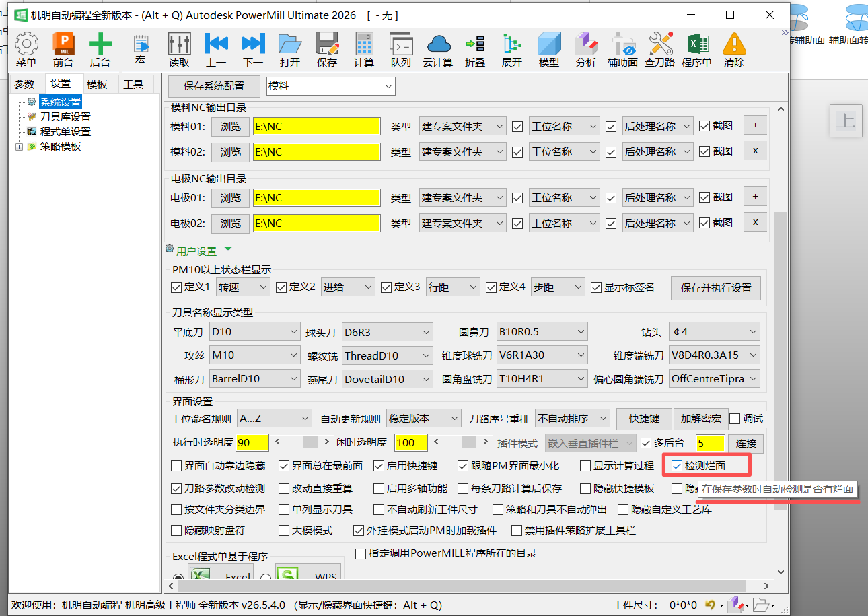Open the 宏 macro icon
Screen dimensions: 868x616
[x=141, y=49]
